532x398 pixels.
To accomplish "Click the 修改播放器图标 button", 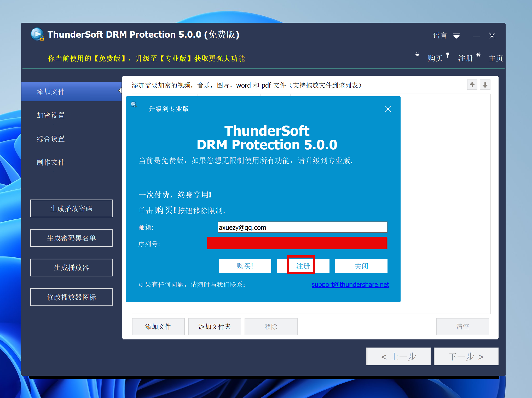I will [x=71, y=297].
